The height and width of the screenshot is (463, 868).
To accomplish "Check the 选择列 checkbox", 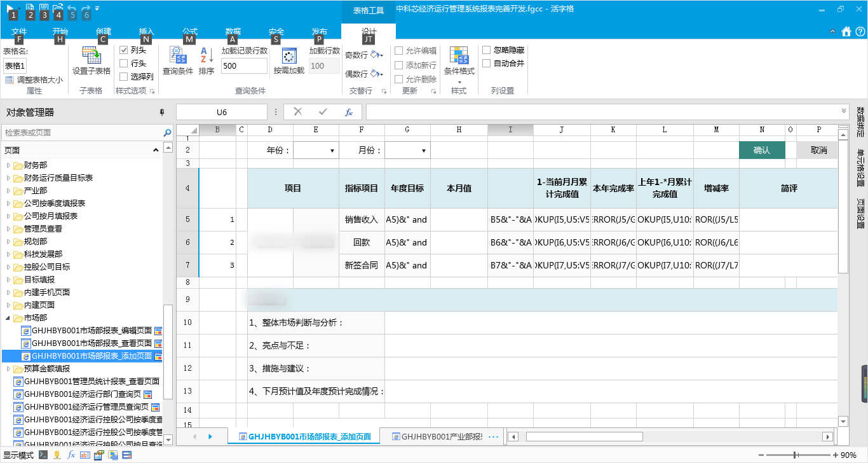I will coord(124,77).
